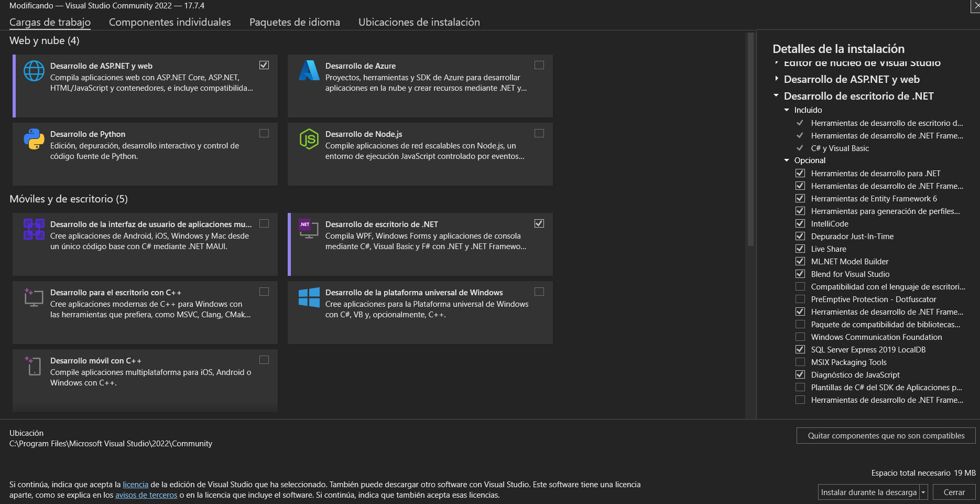Click the Universal Windows Platform logo icon
The width and height of the screenshot is (980, 504).
tap(309, 297)
